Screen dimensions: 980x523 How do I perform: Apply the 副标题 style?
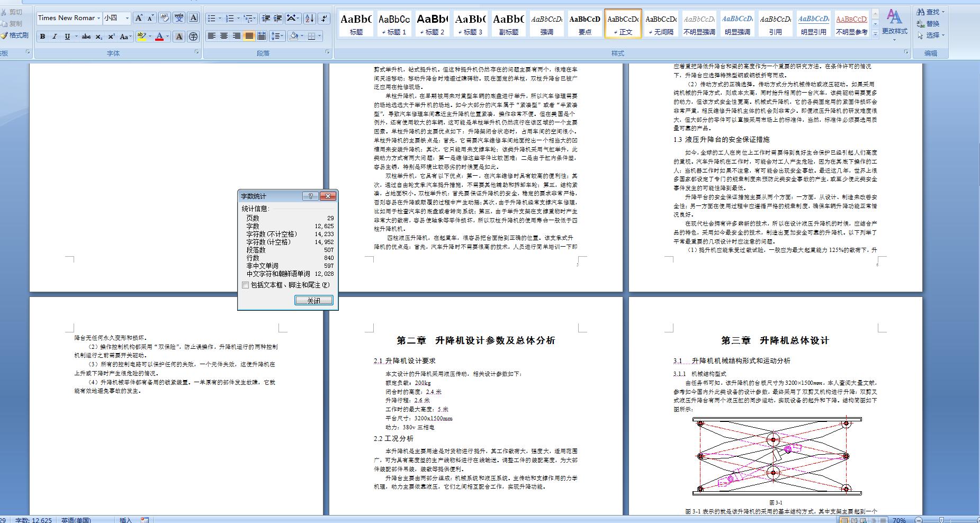coord(509,24)
